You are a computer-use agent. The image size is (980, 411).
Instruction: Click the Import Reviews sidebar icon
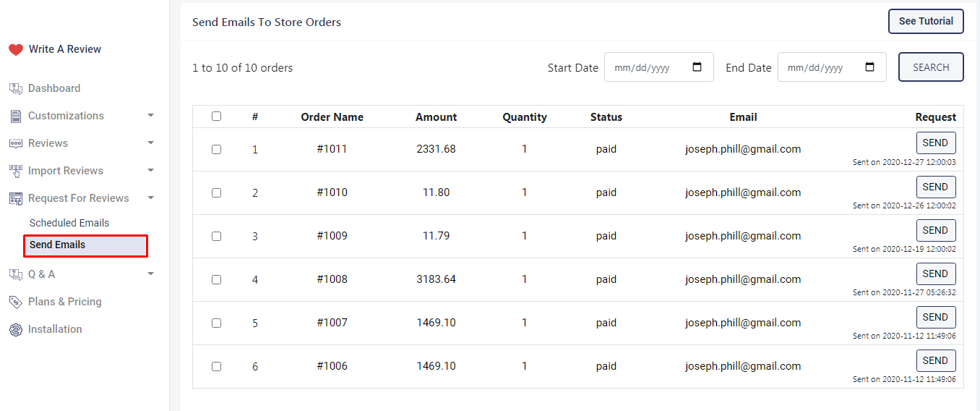pos(16,171)
